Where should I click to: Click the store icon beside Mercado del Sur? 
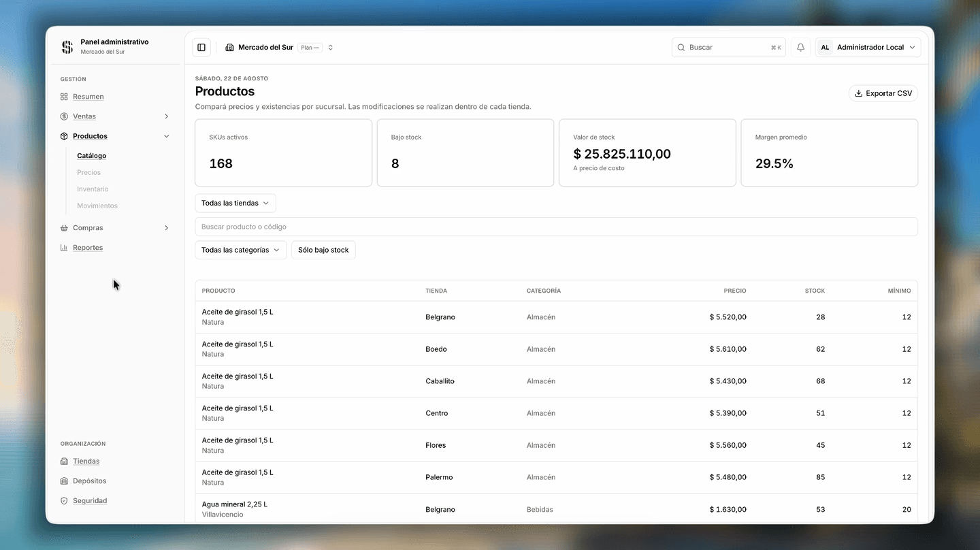(x=229, y=48)
